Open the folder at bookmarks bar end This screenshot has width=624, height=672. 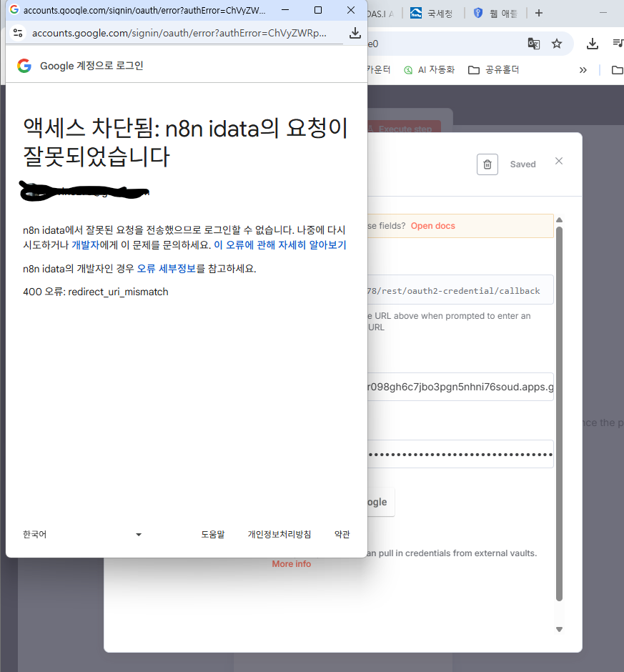(618, 70)
